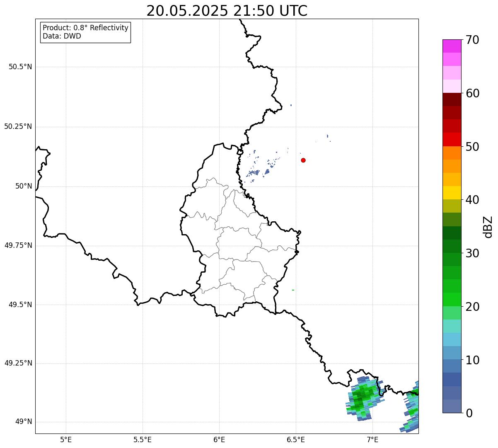Image resolution: width=498 pixels, height=448 pixels.
Task: Click the orange colorbar swatch below 50
Action: click(452, 153)
